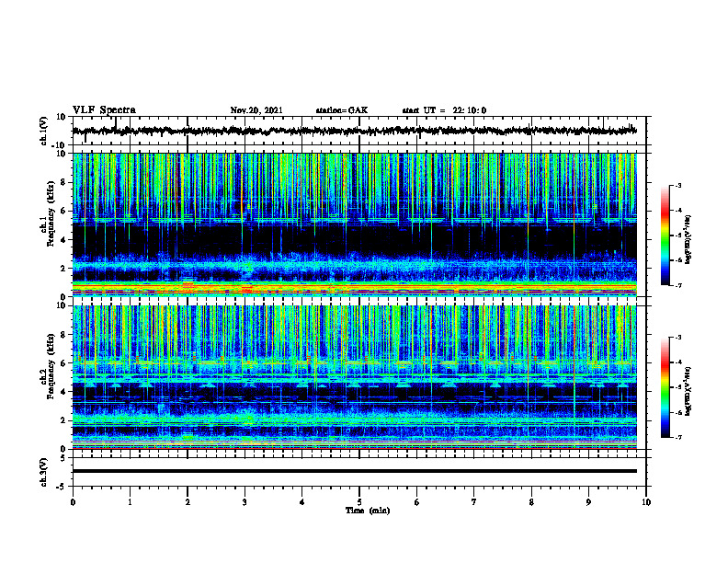Select the date text "Nov.20, 2021"
728x563 pixels.
tap(256, 110)
